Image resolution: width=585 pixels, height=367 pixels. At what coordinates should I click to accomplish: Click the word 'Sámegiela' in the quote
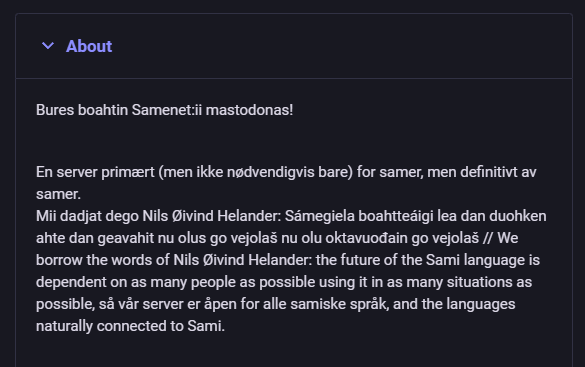point(319,216)
